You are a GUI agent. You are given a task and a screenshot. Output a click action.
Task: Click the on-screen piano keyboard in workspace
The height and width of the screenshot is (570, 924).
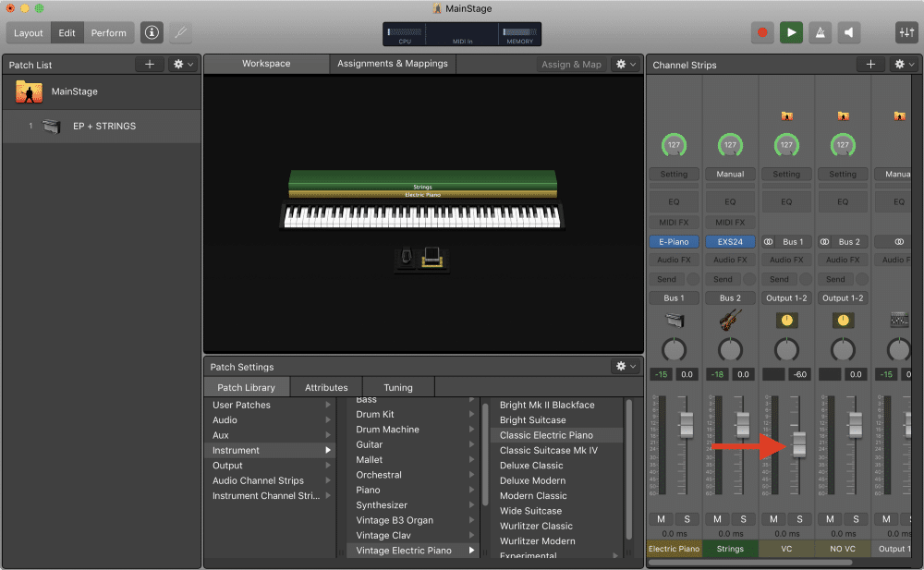(x=422, y=216)
